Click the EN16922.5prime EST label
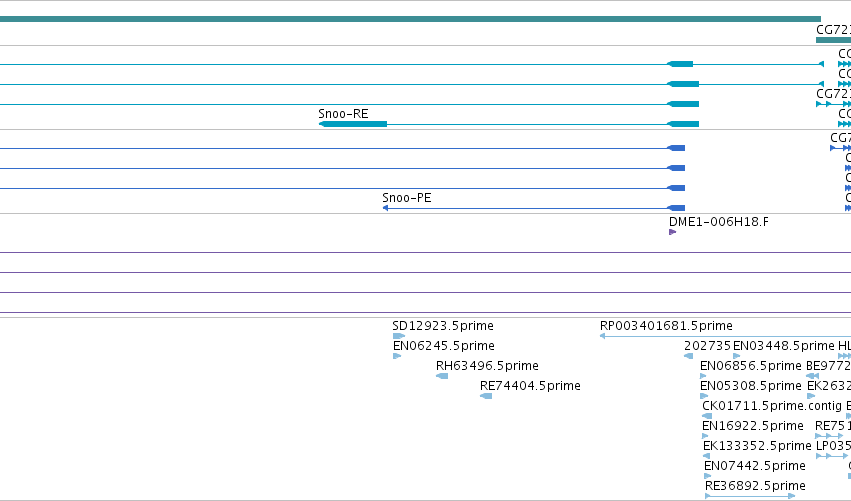The width and height of the screenshot is (851, 501). (x=753, y=426)
